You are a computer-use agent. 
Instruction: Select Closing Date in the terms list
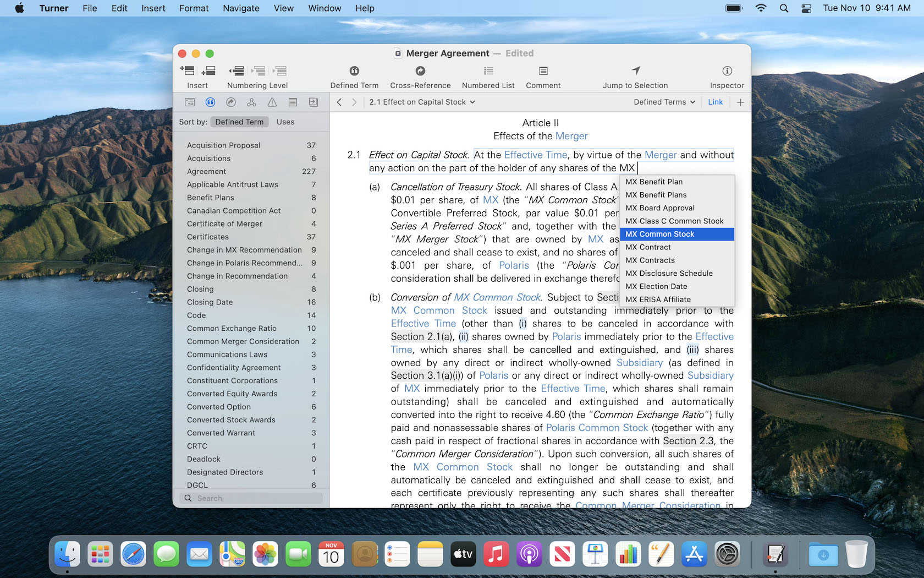pyautogui.click(x=251, y=302)
